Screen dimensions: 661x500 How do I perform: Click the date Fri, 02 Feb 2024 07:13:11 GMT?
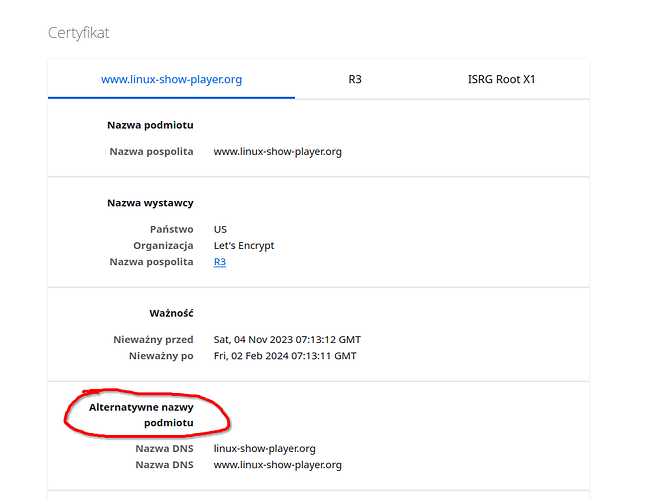click(x=285, y=356)
